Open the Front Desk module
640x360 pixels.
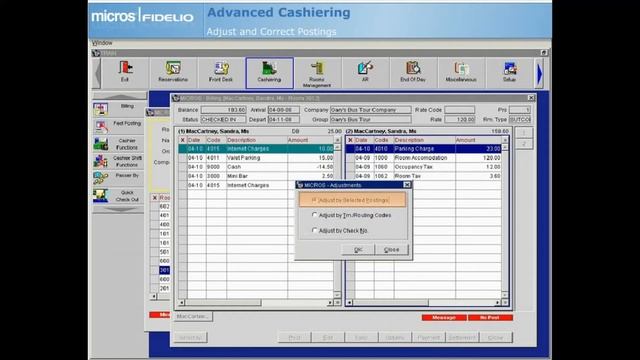[221, 72]
